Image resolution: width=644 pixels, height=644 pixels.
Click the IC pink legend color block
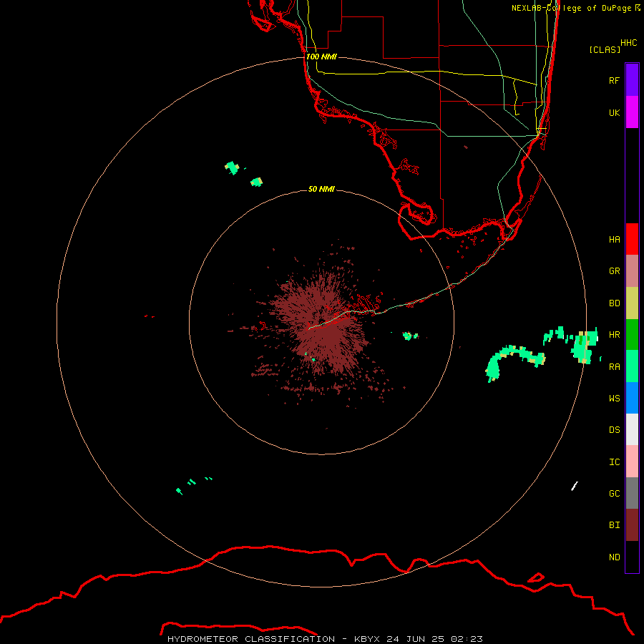632,462
